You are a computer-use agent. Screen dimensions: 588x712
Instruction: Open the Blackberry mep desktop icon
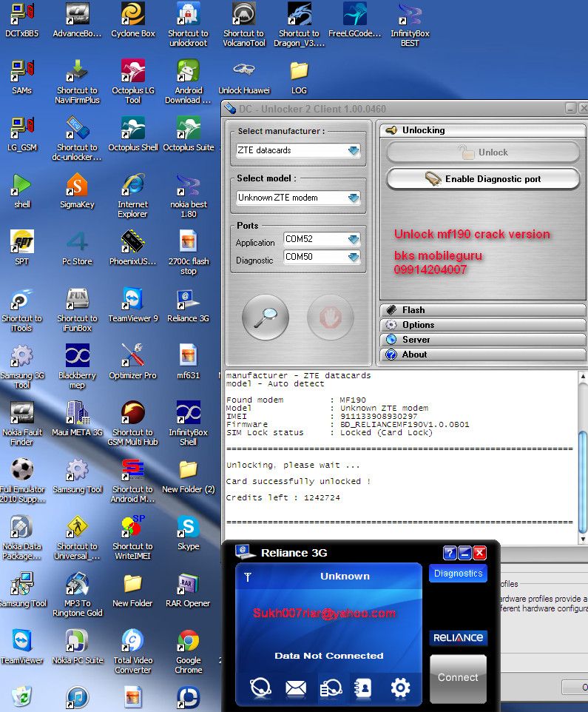77,366
